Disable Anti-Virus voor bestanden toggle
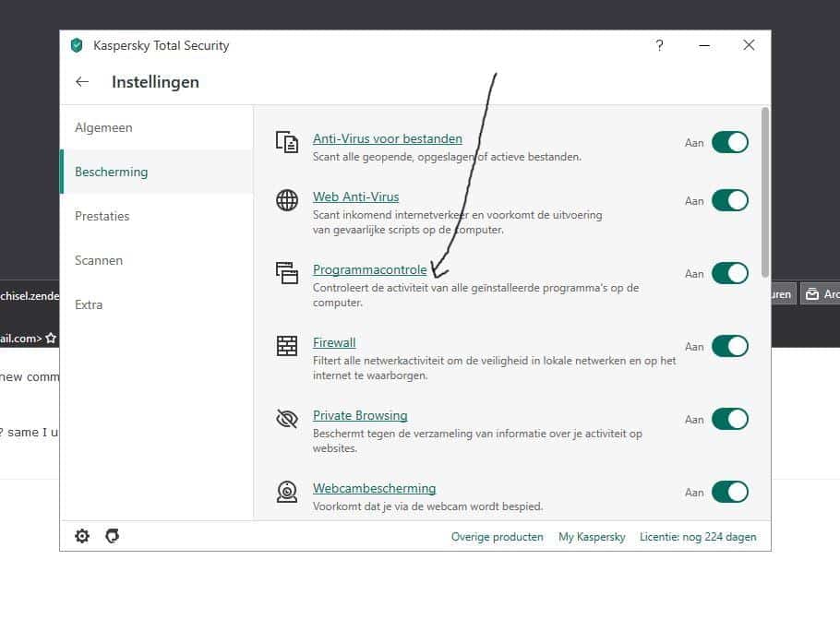The height and width of the screenshot is (643, 840). 729,142
